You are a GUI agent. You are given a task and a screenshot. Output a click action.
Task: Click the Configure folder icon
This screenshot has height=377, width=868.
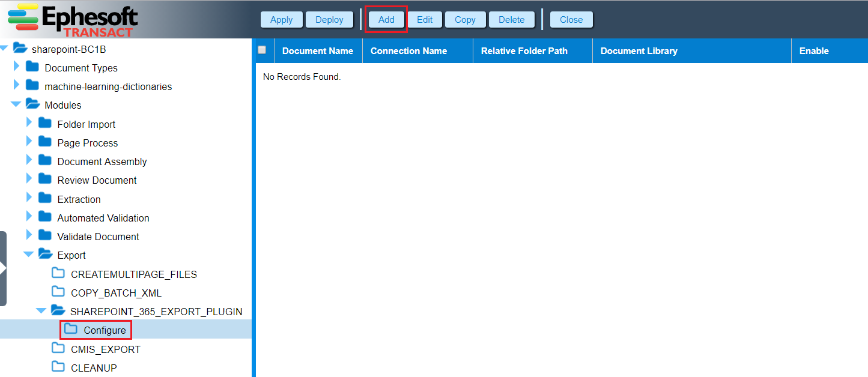click(71, 329)
